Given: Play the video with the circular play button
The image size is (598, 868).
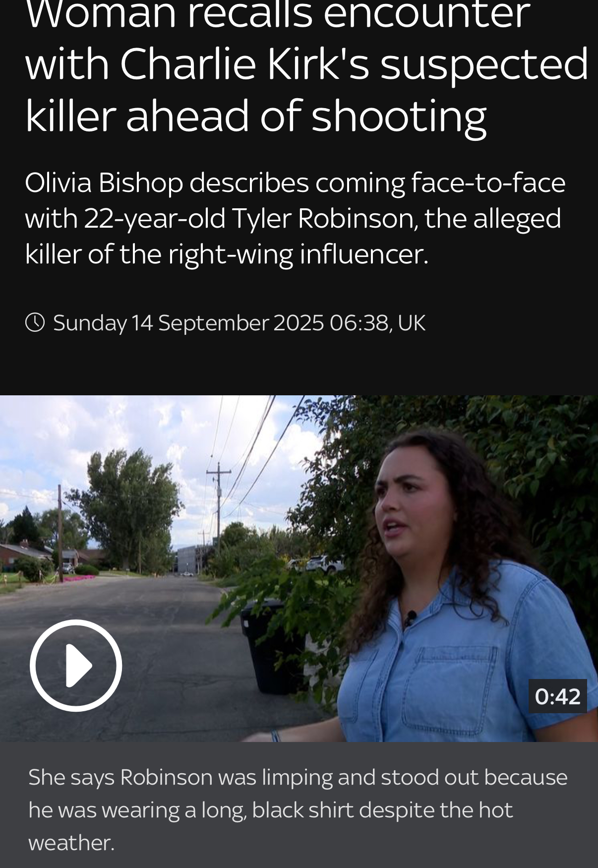Looking at the screenshot, I should coord(75,666).
